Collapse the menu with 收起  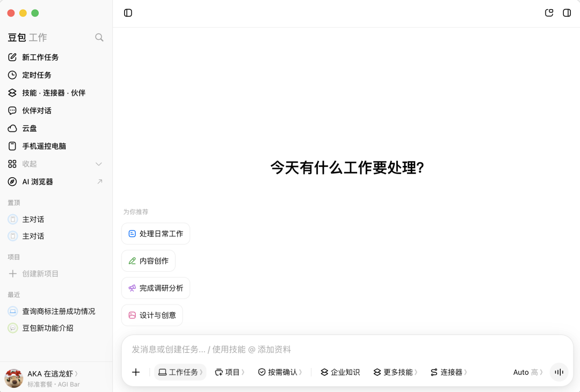point(55,164)
